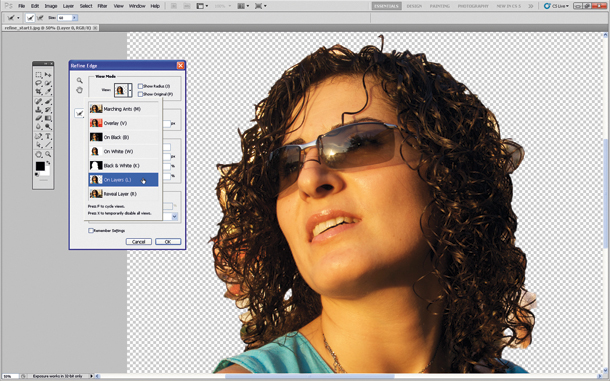This screenshot has width=610, height=381.
Task: Open the Select menu
Action: click(86, 6)
